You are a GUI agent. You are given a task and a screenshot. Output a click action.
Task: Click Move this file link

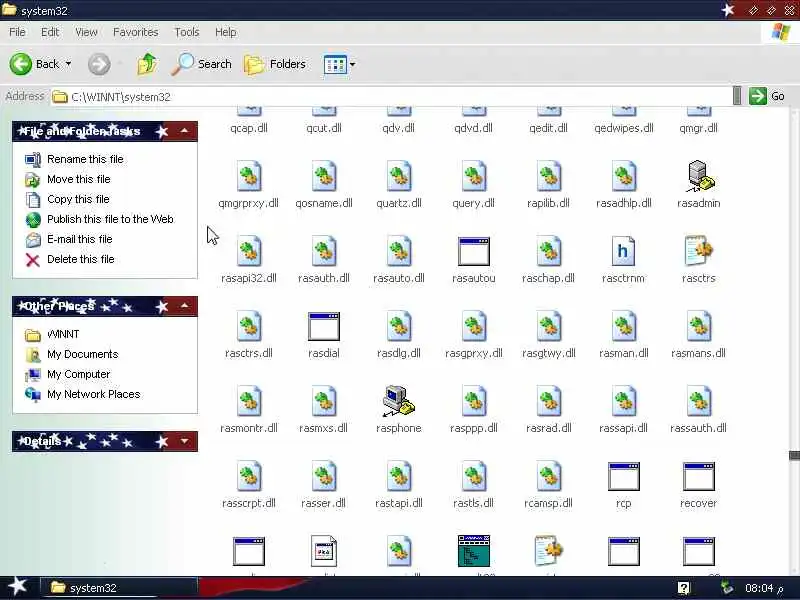[79, 179]
